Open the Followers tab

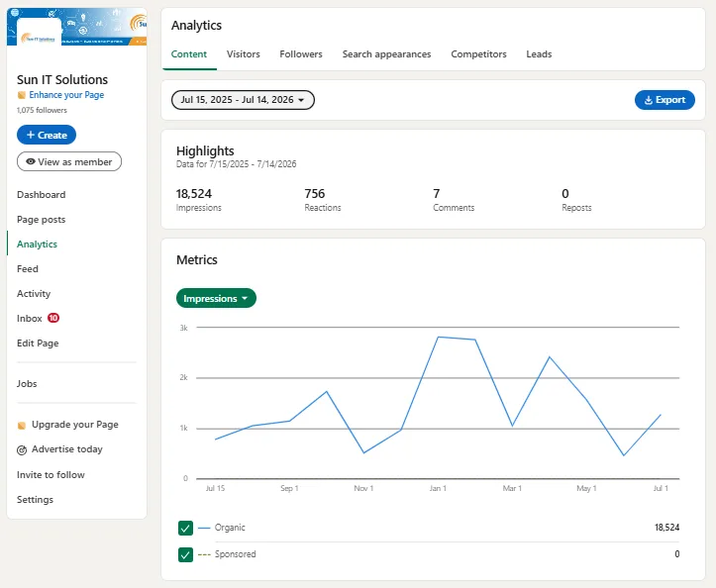(x=301, y=54)
